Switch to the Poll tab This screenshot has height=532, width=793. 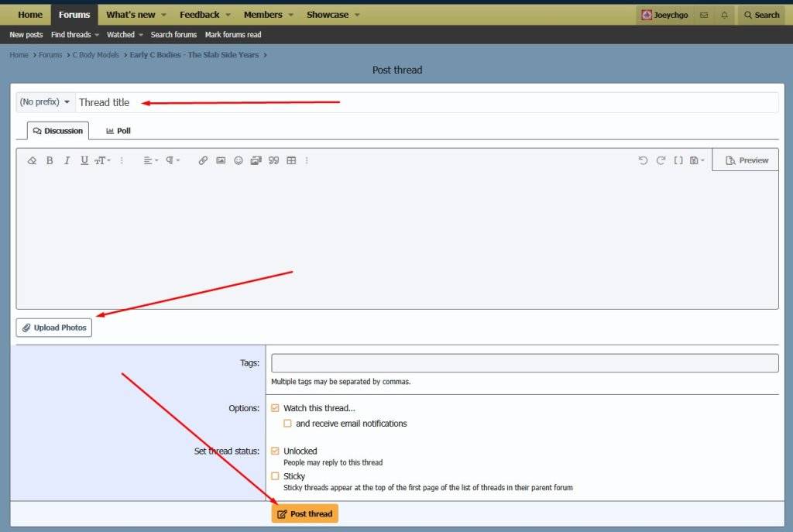118,131
